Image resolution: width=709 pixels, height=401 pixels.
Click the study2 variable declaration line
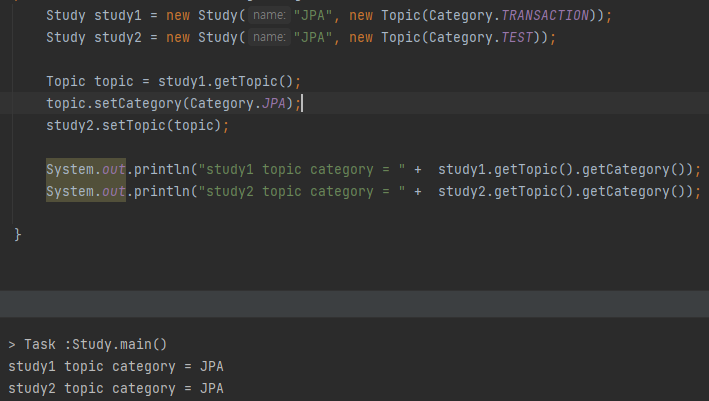(301, 37)
